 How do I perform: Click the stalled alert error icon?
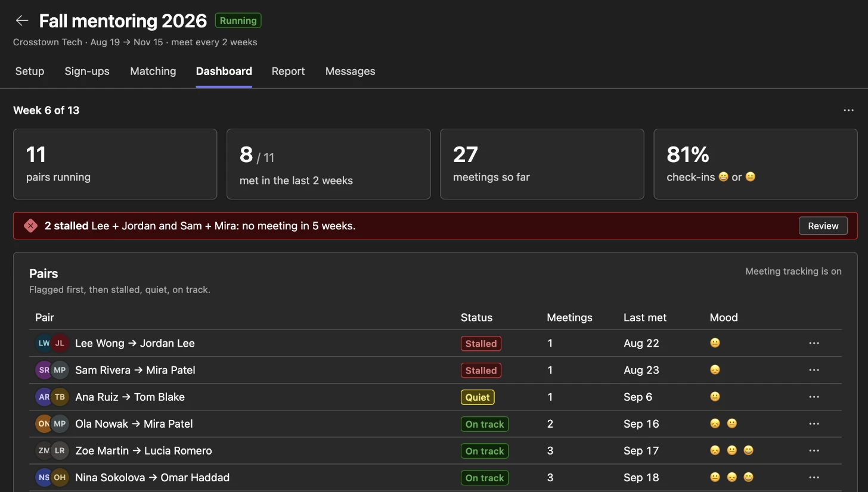[x=30, y=226]
